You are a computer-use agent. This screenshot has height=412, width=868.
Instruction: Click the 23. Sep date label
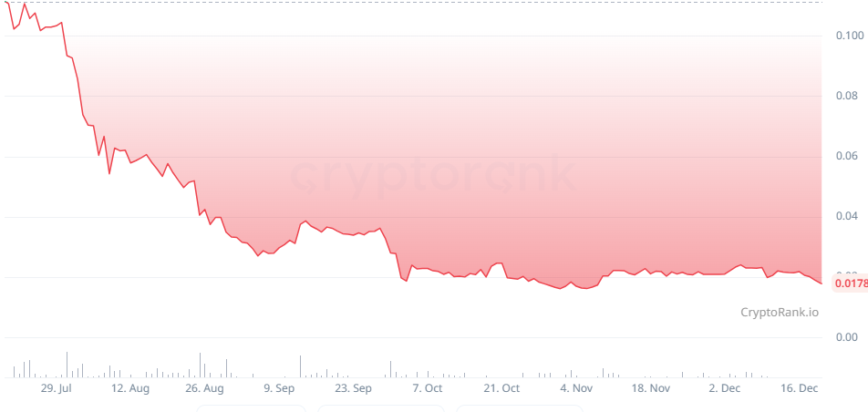click(x=353, y=388)
